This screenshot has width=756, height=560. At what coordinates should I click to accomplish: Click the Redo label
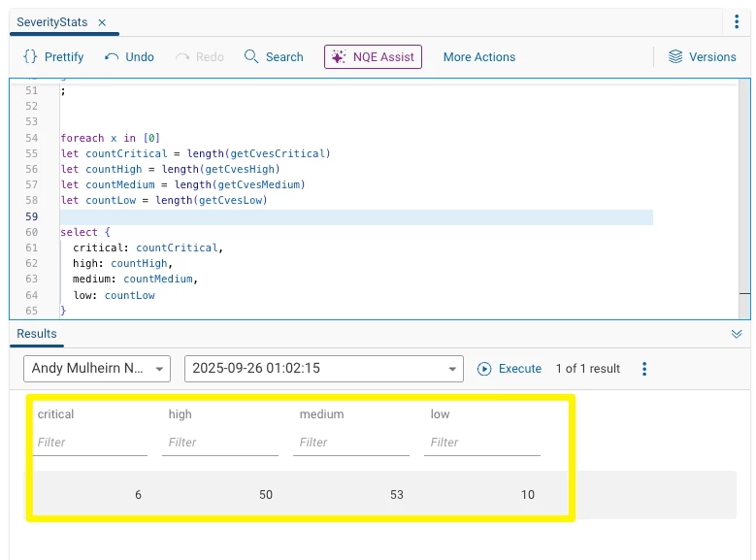210,57
